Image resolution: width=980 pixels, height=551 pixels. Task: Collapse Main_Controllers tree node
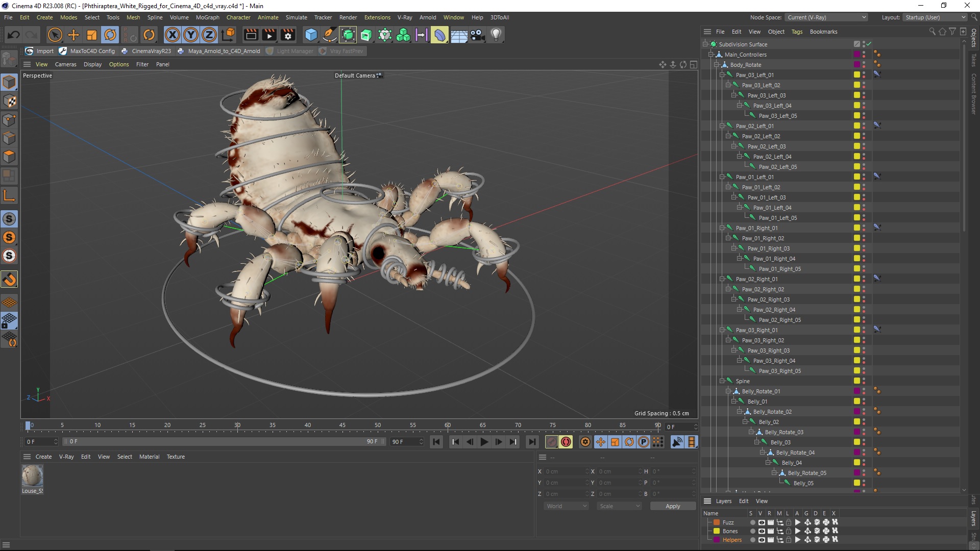[x=710, y=55]
